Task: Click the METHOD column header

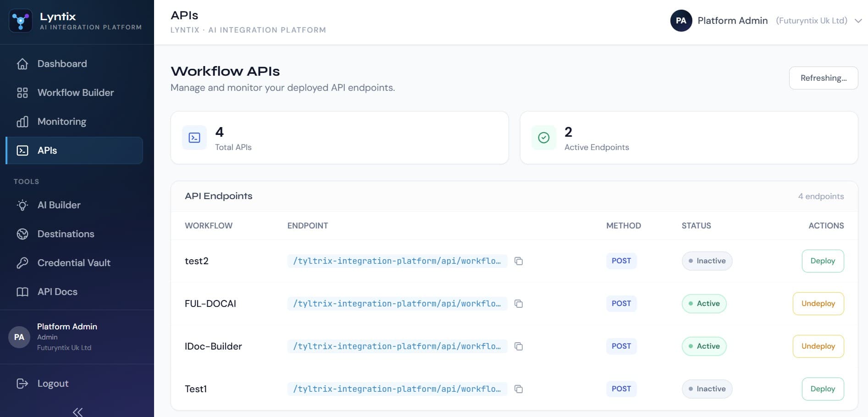Action: 624,226
